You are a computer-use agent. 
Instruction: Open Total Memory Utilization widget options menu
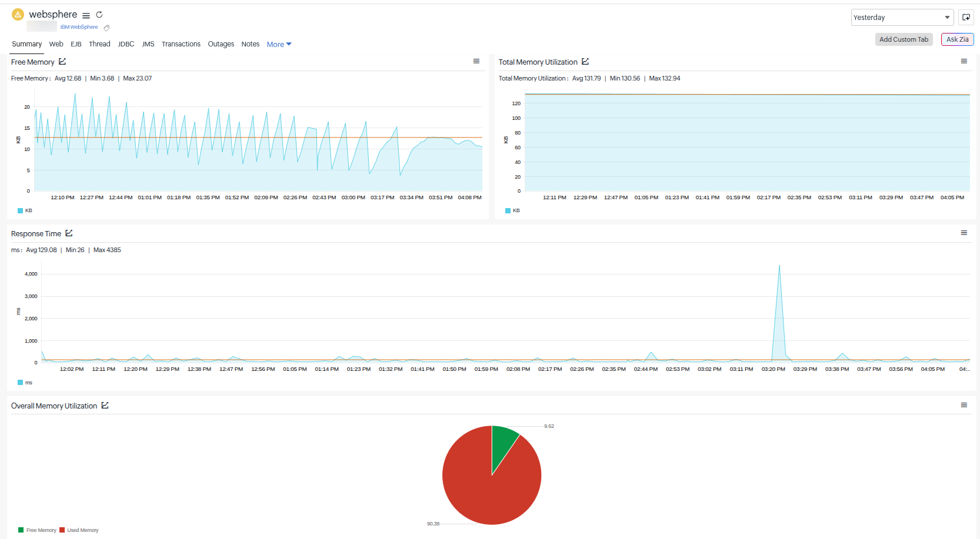964,61
